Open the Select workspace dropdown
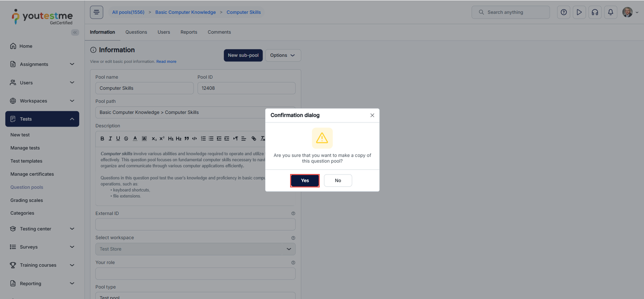The image size is (644, 299). point(195,249)
